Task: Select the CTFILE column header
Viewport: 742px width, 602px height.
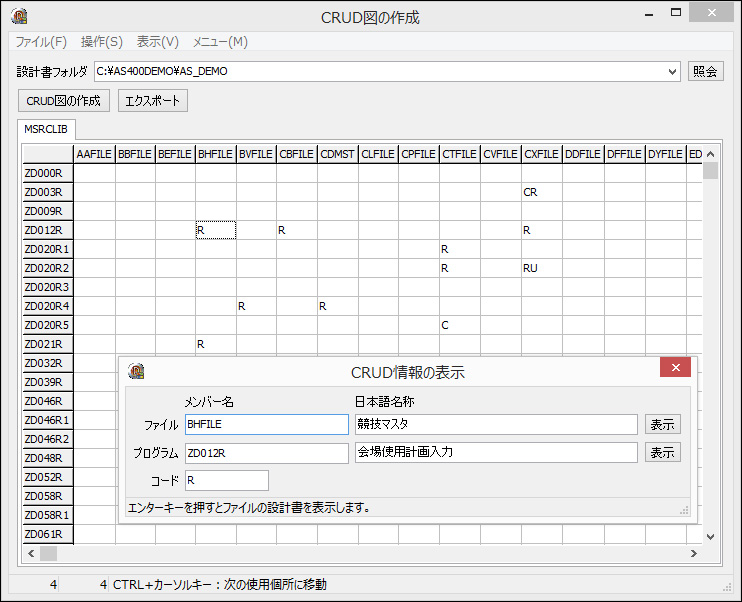Action: (x=459, y=154)
